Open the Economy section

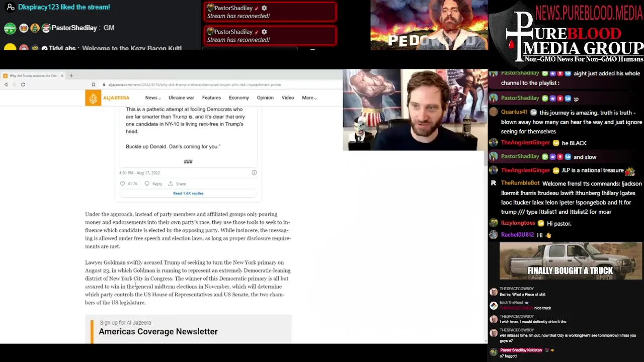(x=239, y=98)
